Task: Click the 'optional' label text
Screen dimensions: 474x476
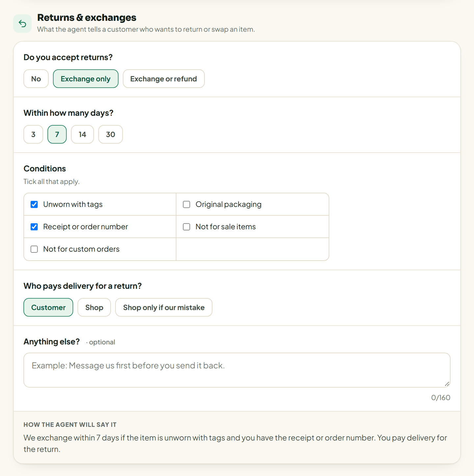Action: click(x=102, y=342)
